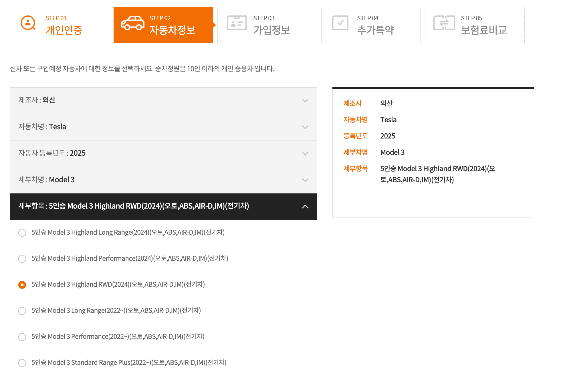Viewport: 567px width, 392px height.
Task: Click the car icon in STEP 02
Action: [x=132, y=23]
